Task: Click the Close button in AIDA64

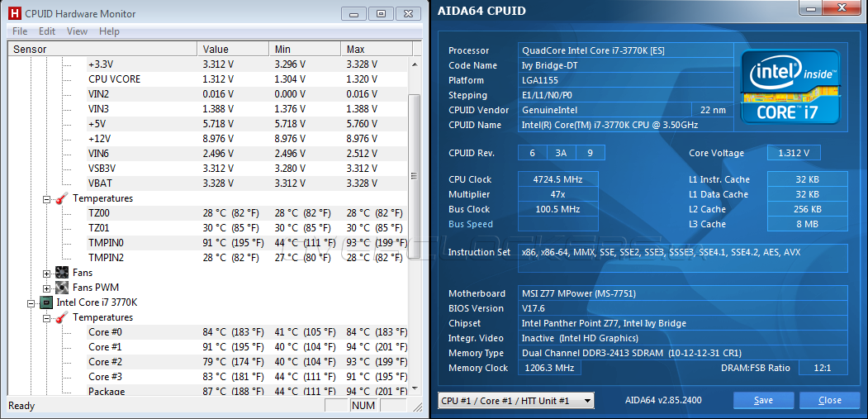Action: coord(830,400)
